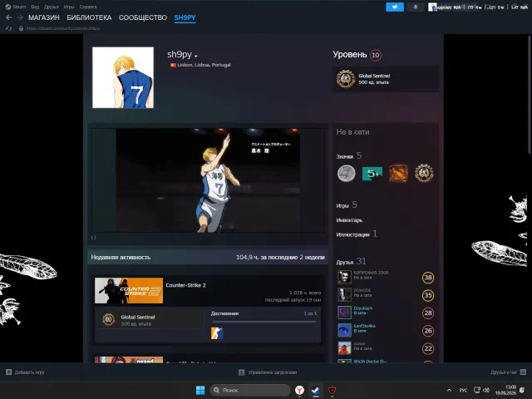Open Друзья и чат button
The height and width of the screenshot is (399, 532).
508,372
